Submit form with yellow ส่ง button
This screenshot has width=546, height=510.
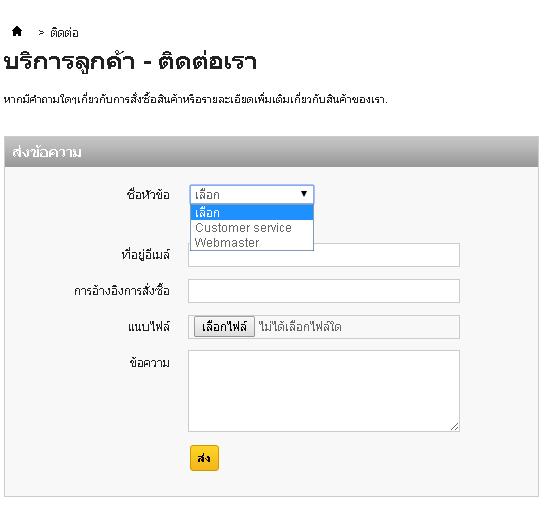[x=204, y=458]
